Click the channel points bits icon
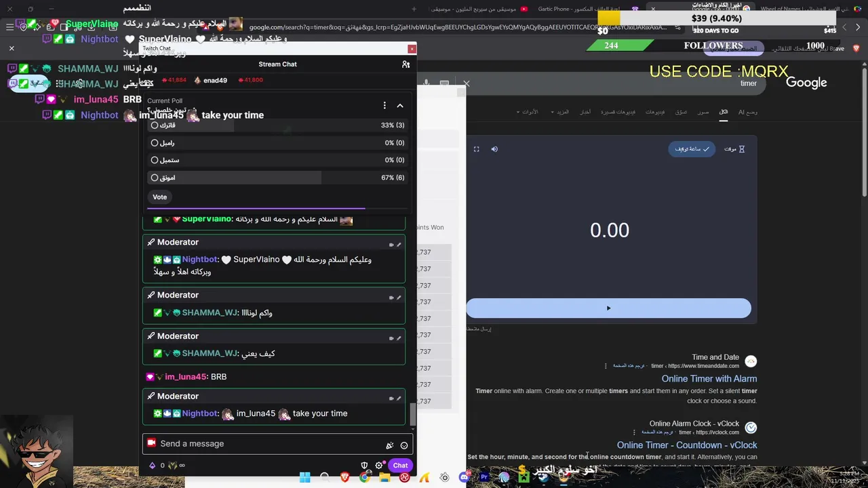Viewport: 868px width, 488px height. [152, 466]
